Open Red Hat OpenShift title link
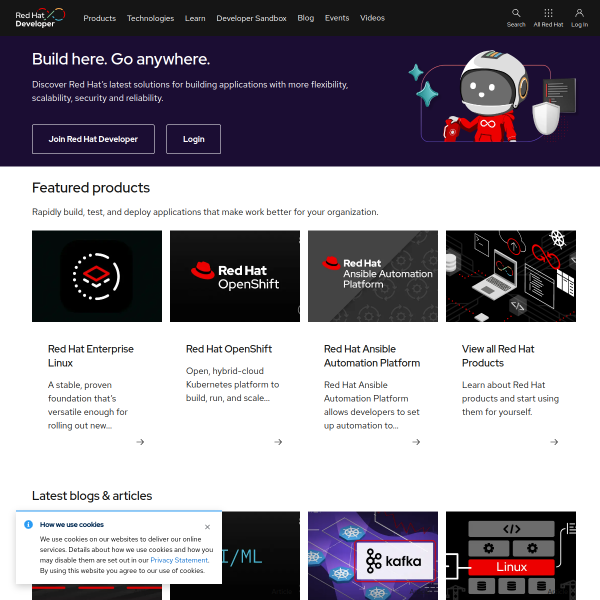 click(229, 349)
